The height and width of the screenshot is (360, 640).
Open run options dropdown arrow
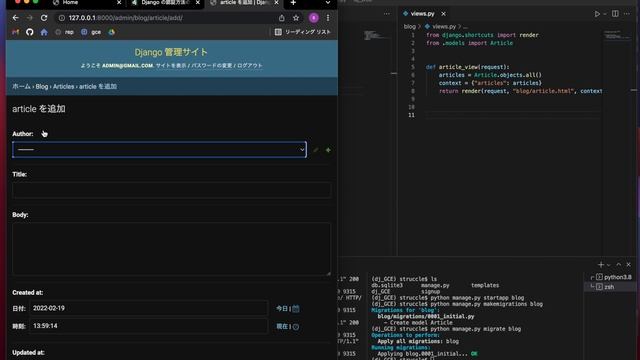(x=605, y=14)
